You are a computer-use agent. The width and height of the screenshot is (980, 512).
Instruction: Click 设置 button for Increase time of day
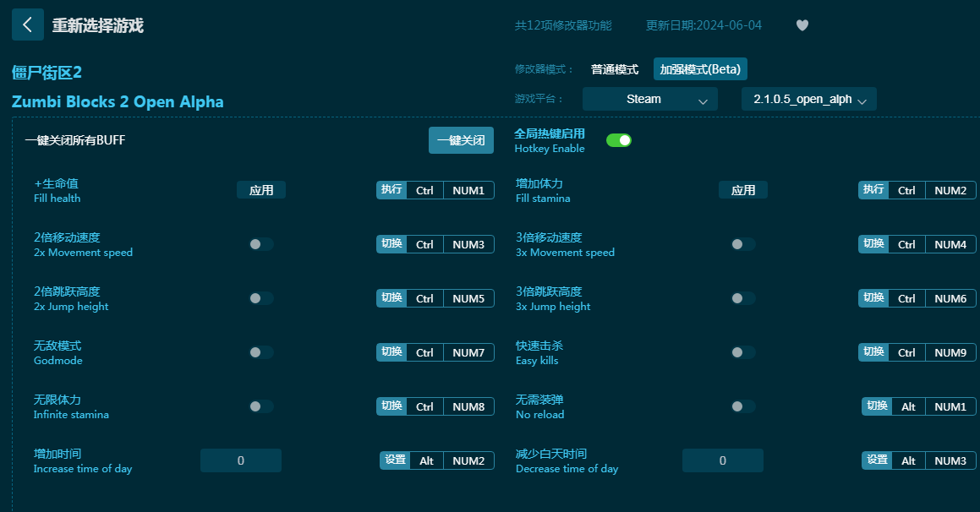pyautogui.click(x=395, y=460)
